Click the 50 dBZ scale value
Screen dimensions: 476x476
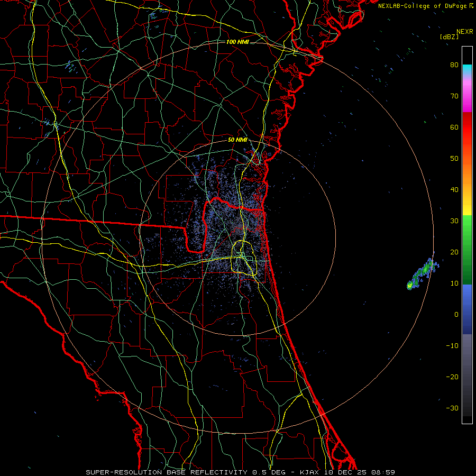tap(454, 159)
